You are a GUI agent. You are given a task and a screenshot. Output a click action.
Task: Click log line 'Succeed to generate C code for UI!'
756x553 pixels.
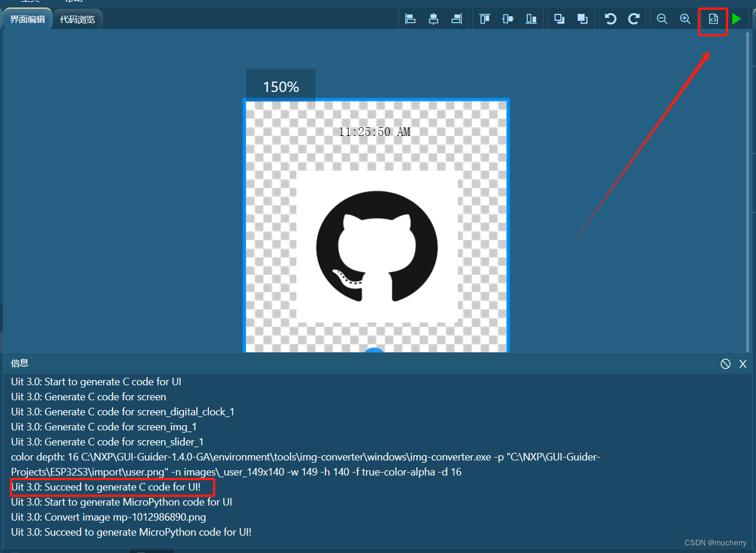106,487
